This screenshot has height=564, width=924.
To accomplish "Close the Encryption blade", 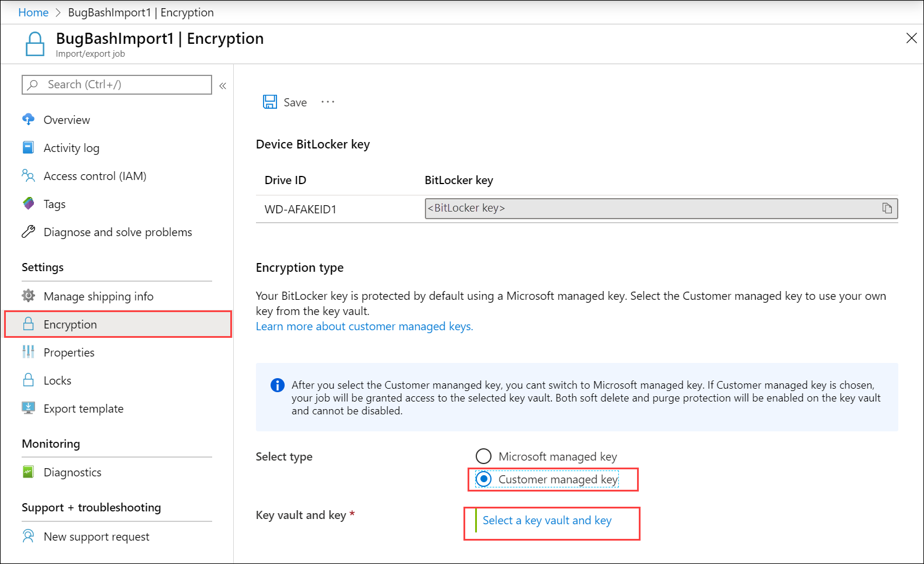I will [x=911, y=38].
